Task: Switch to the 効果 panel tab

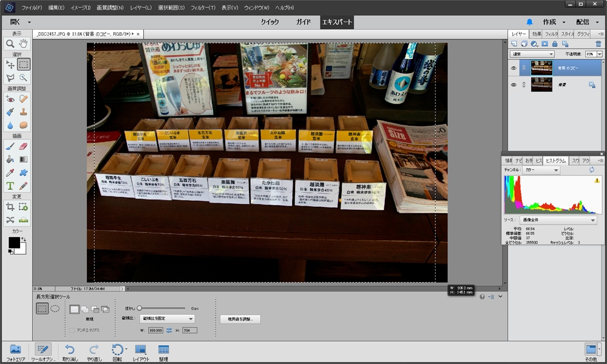Action: click(537, 34)
